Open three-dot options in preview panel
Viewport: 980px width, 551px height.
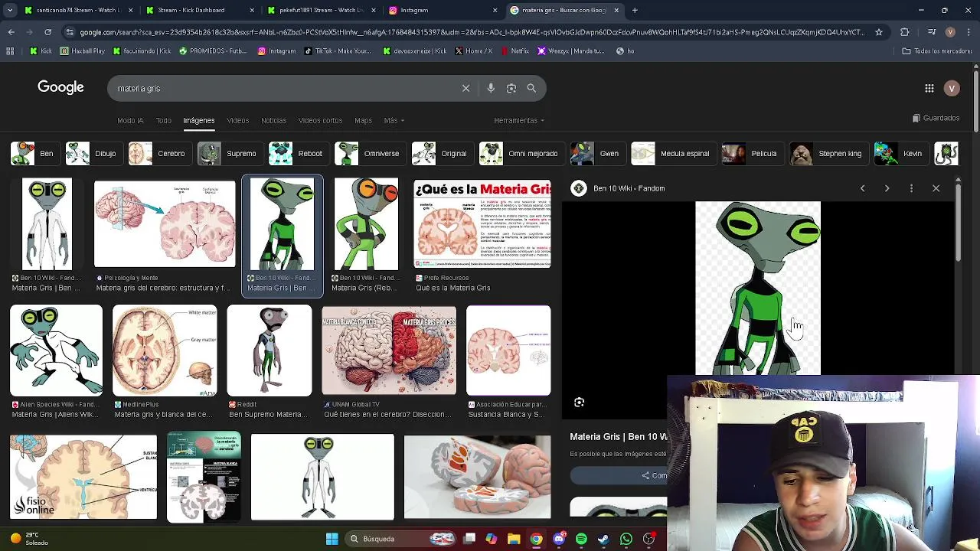coord(911,188)
